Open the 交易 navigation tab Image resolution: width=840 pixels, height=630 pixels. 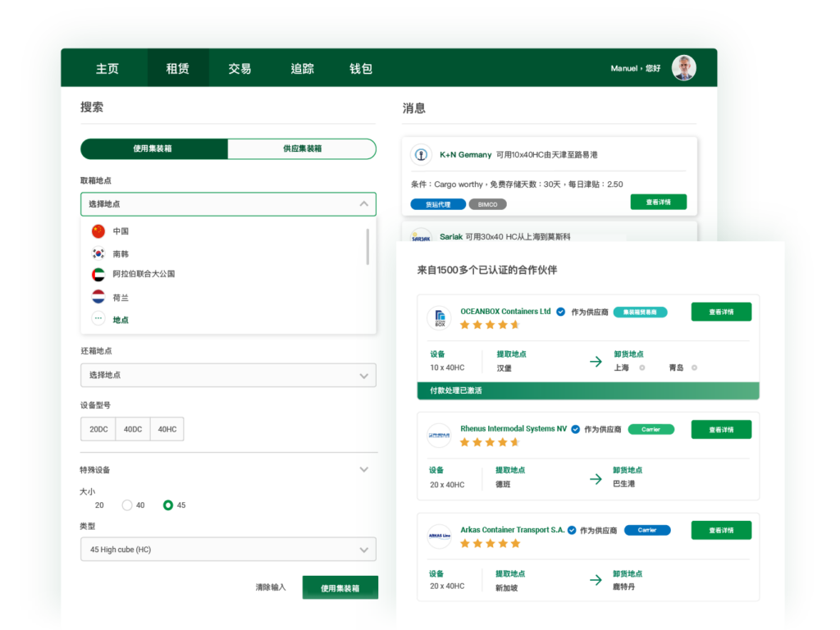point(240,69)
